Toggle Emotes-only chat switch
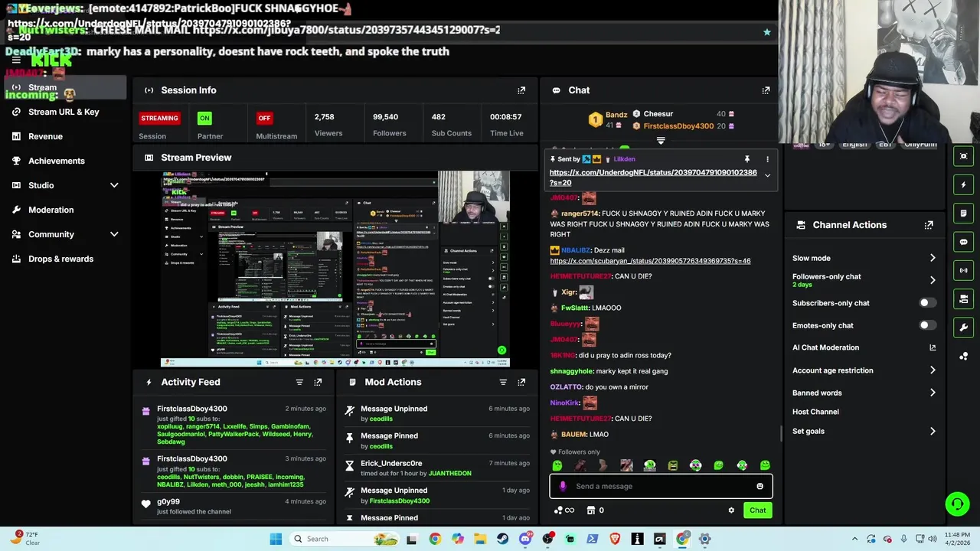Viewport: 980px width, 551px height. (927, 325)
